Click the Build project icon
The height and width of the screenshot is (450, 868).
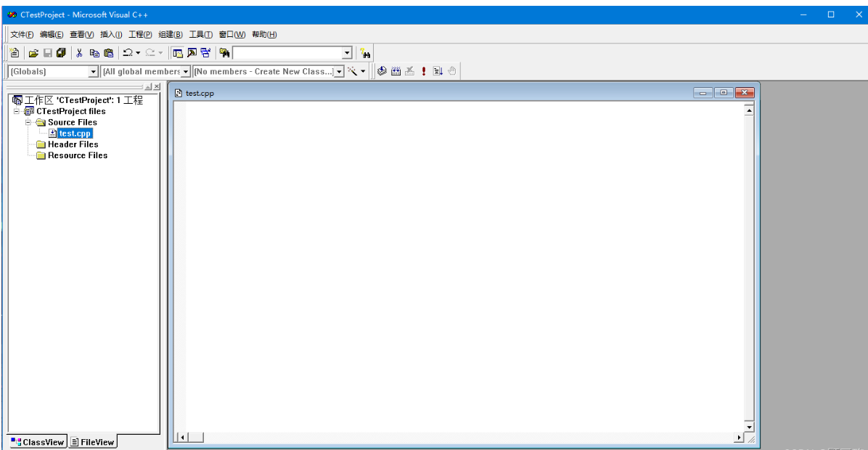coord(396,71)
